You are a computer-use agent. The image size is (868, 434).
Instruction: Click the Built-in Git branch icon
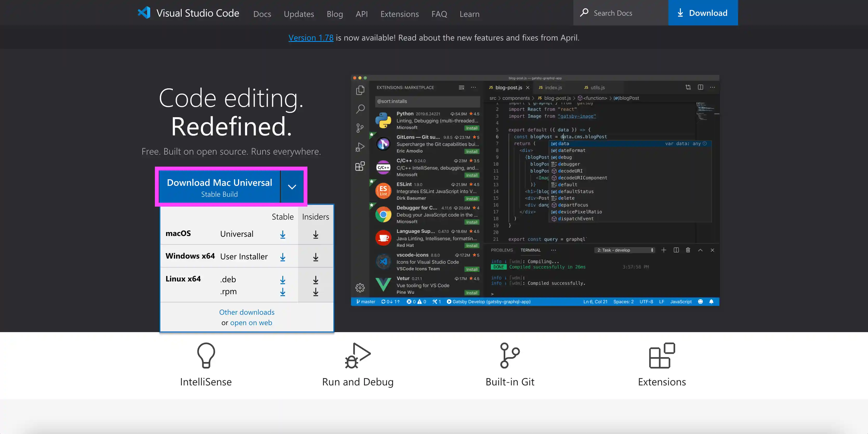pos(509,356)
